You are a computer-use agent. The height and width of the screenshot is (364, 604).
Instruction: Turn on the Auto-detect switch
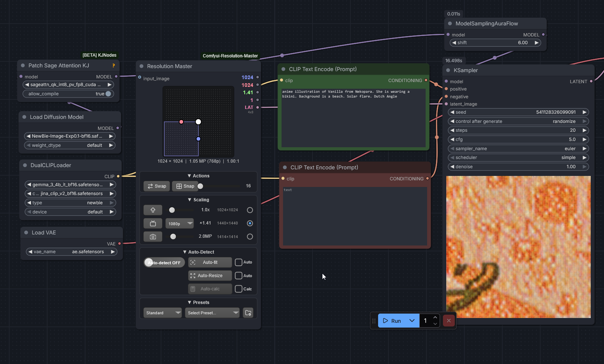pyautogui.click(x=164, y=262)
